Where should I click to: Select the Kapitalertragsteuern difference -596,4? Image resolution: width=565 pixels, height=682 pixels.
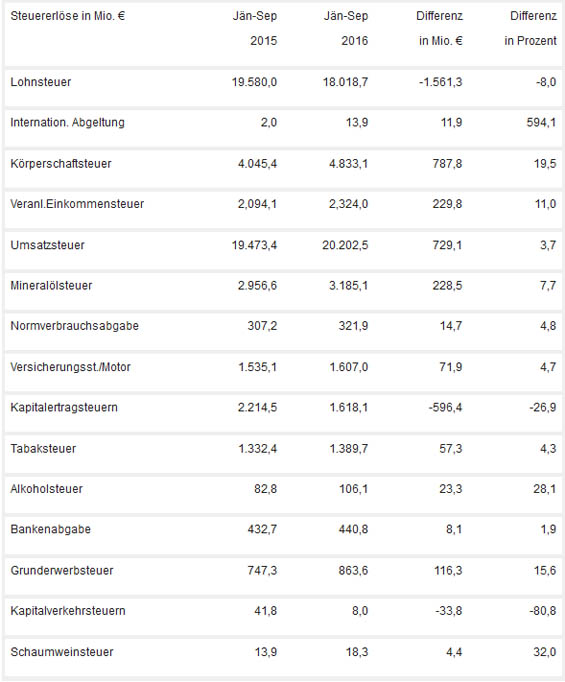click(445, 408)
